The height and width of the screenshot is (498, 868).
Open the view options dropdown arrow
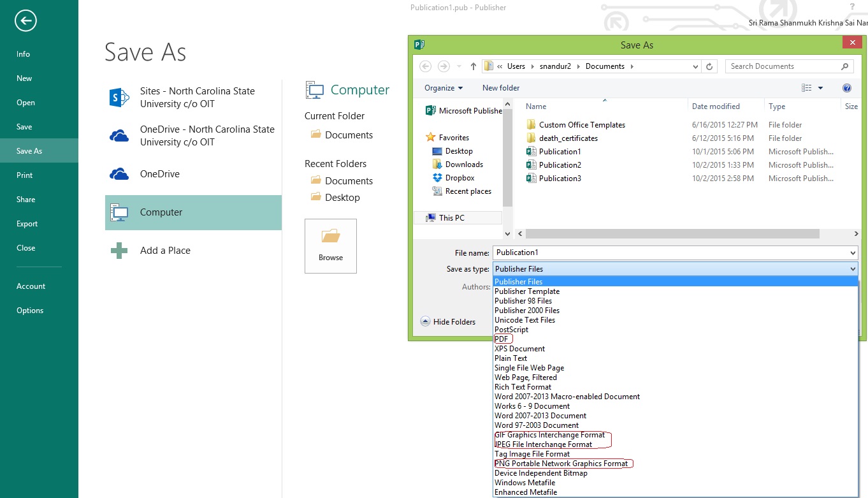820,88
